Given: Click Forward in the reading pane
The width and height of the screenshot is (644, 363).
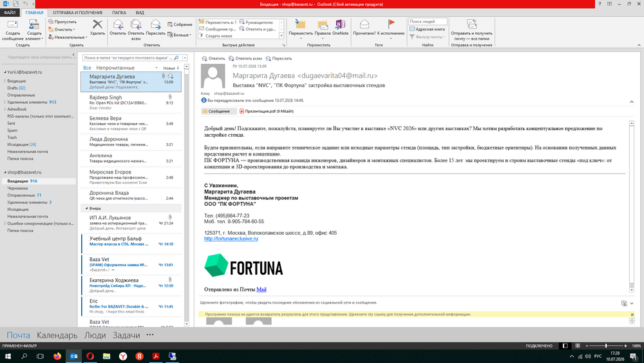Looking at the screenshot, I should pyautogui.click(x=279, y=59).
